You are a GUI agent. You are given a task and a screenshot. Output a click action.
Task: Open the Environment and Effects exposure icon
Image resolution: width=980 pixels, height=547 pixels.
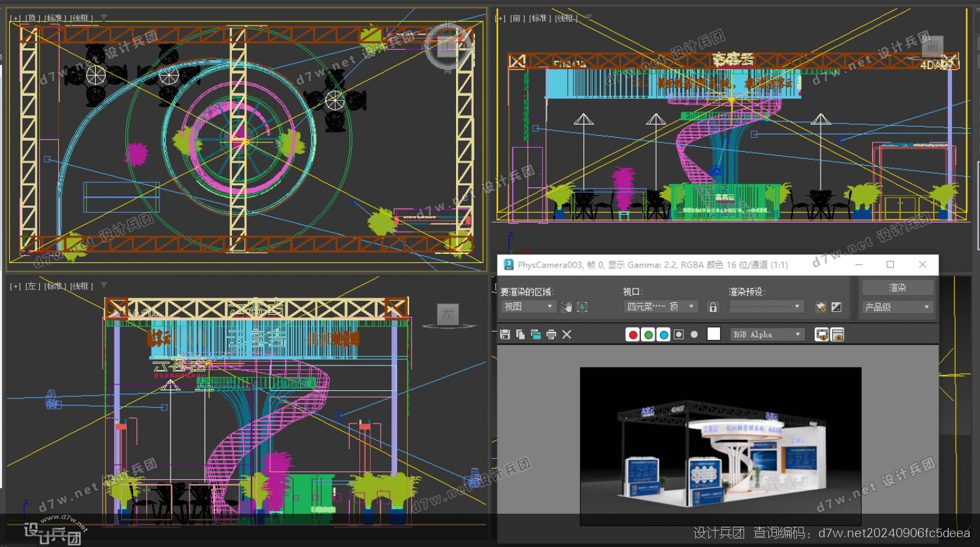(836, 307)
